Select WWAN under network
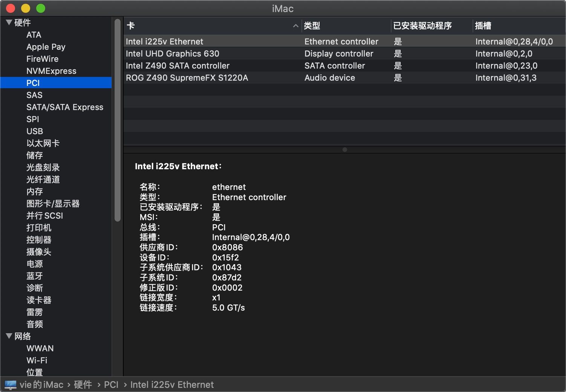The height and width of the screenshot is (392, 566). click(x=40, y=348)
